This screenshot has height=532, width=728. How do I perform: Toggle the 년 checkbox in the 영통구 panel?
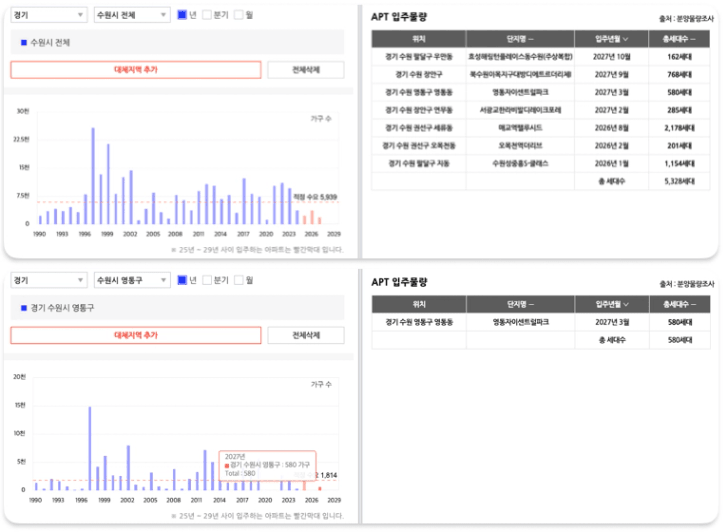tap(182, 280)
